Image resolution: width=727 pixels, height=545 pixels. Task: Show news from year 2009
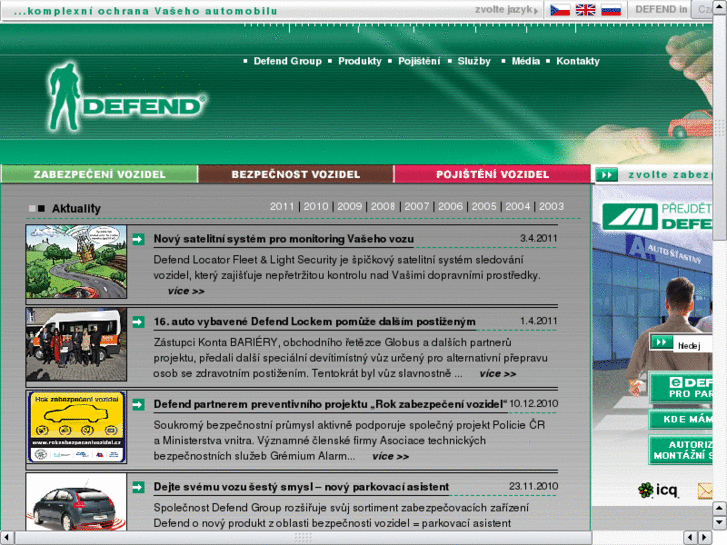(349, 207)
